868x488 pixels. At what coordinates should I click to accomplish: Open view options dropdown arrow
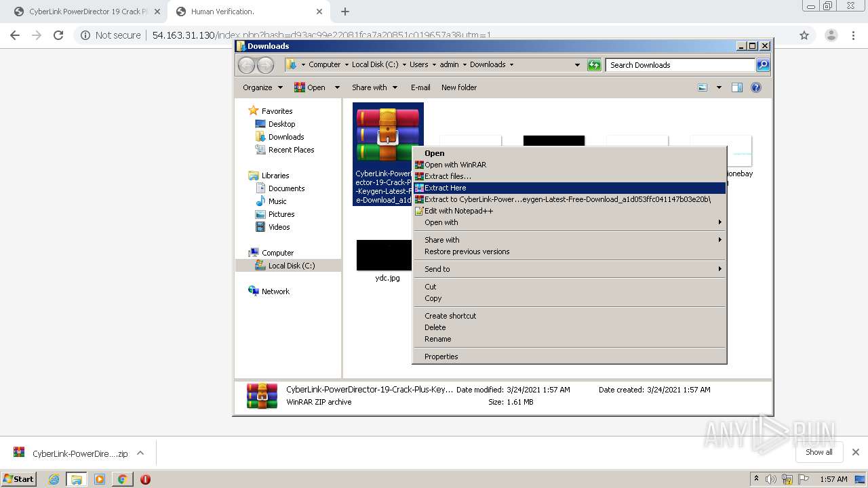click(719, 87)
